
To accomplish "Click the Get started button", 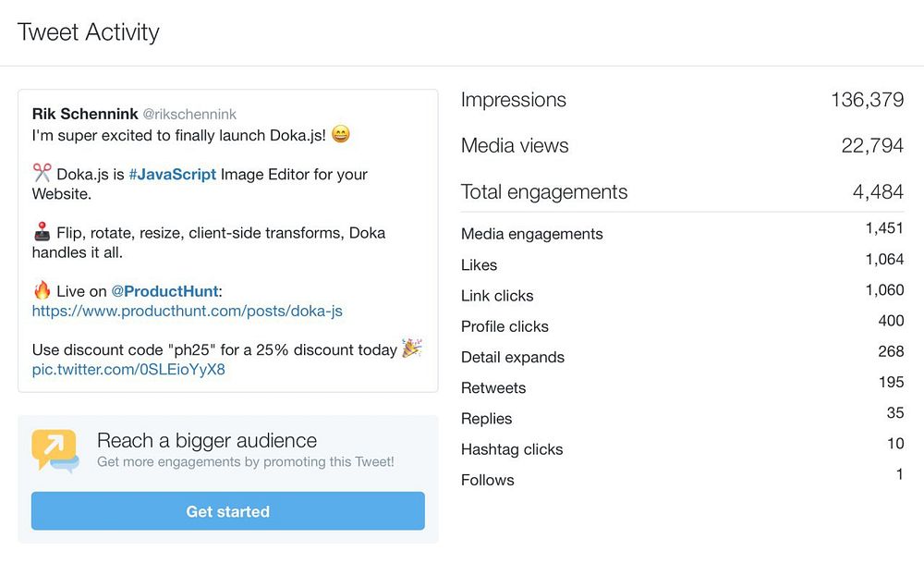I will tap(227, 511).
